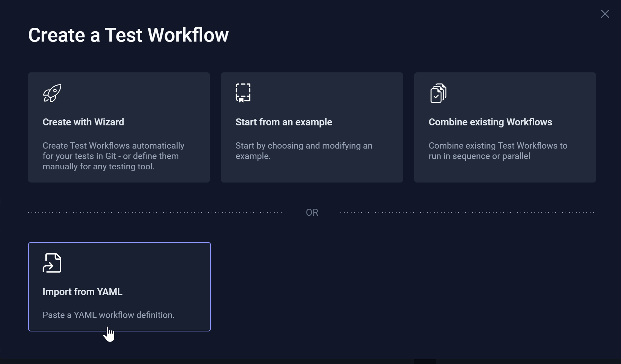Close the Create a Test Workflow dialog

[x=605, y=14]
